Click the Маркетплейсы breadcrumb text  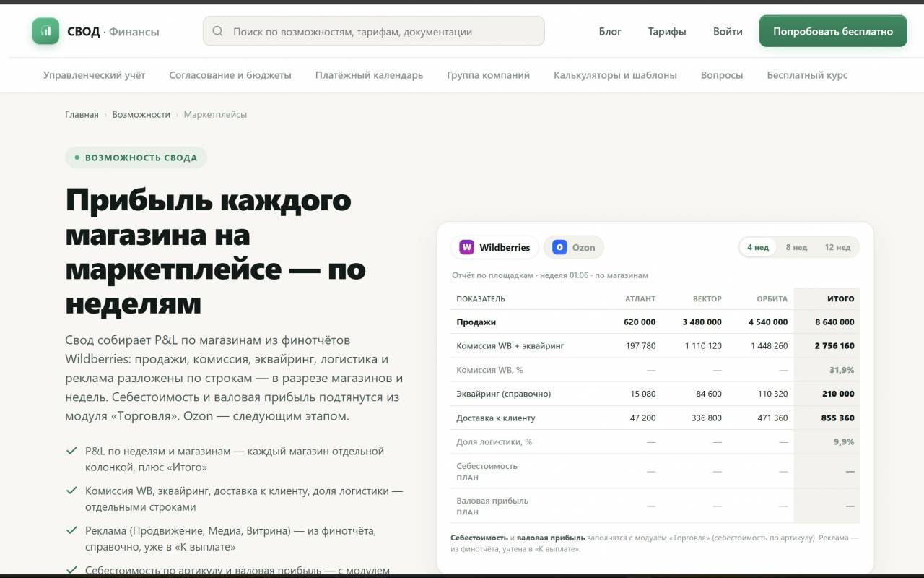215,114
